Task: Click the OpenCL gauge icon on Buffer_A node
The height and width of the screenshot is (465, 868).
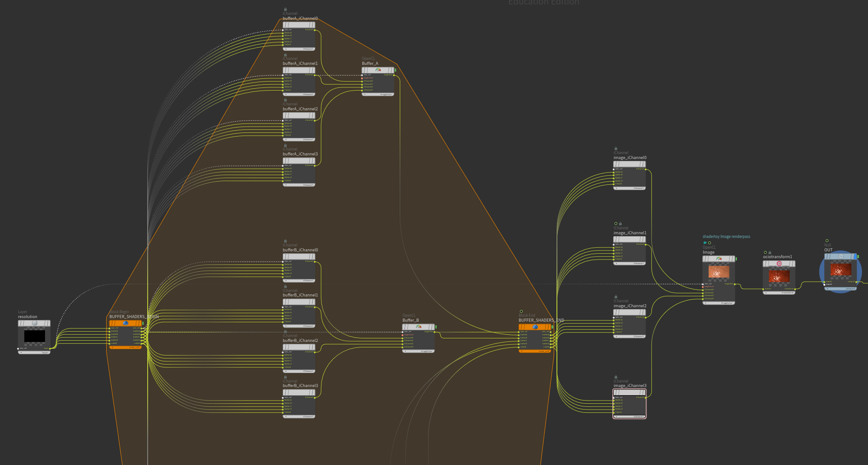Action: coord(378,70)
